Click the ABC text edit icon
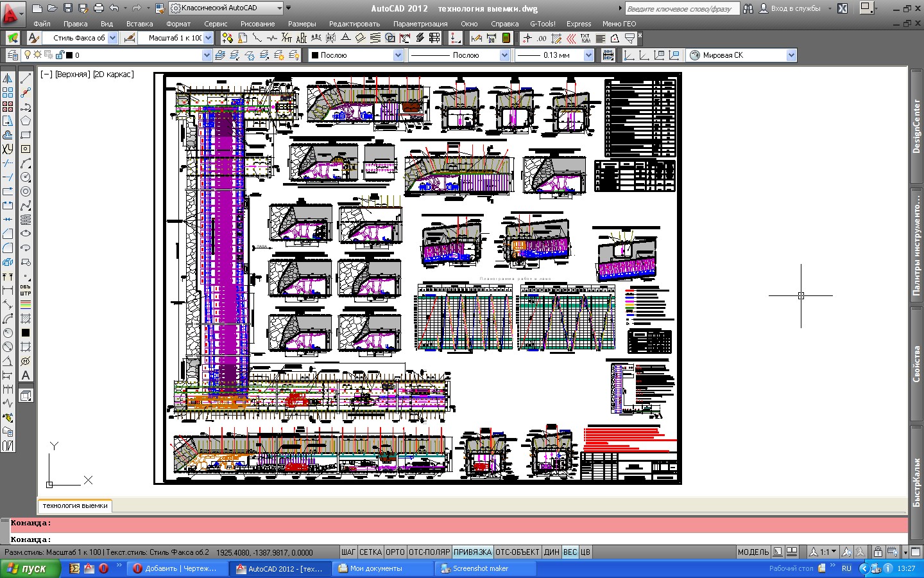 (x=301, y=38)
